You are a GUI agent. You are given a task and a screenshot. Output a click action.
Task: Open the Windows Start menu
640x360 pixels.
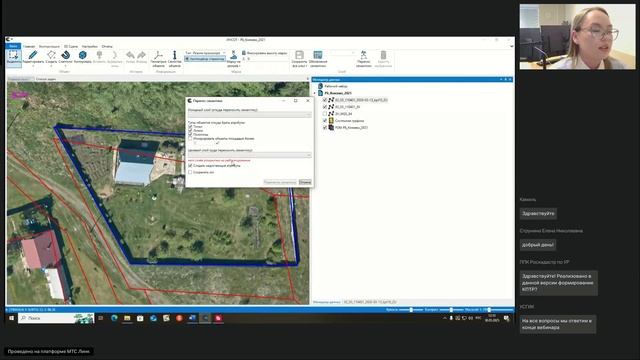[11, 318]
